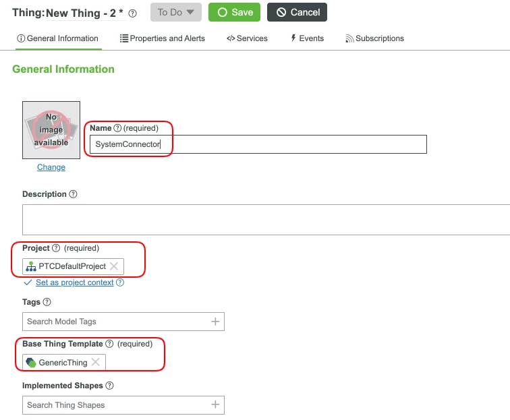The image size is (510, 420).
Task: Click the Change image link
Action: (x=51, y=167)
